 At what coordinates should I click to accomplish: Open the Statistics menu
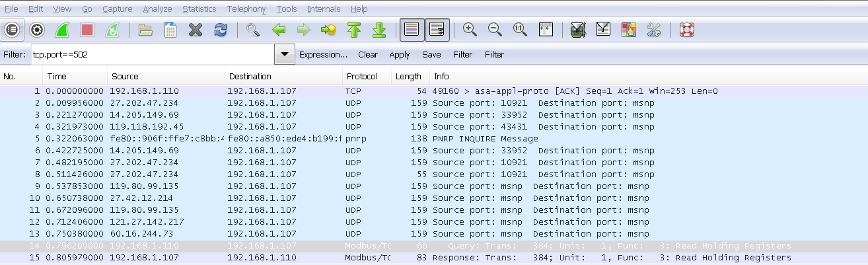(x=199, y=9)
